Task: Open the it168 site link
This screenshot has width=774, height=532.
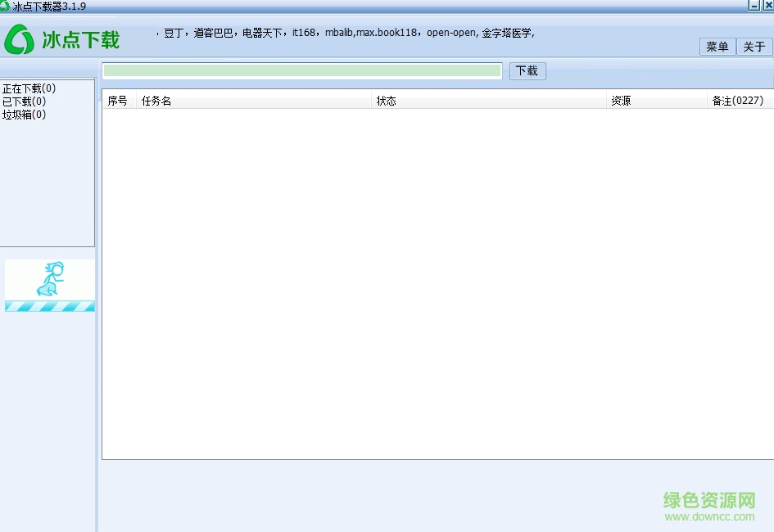Action: (x=304, y=33)
